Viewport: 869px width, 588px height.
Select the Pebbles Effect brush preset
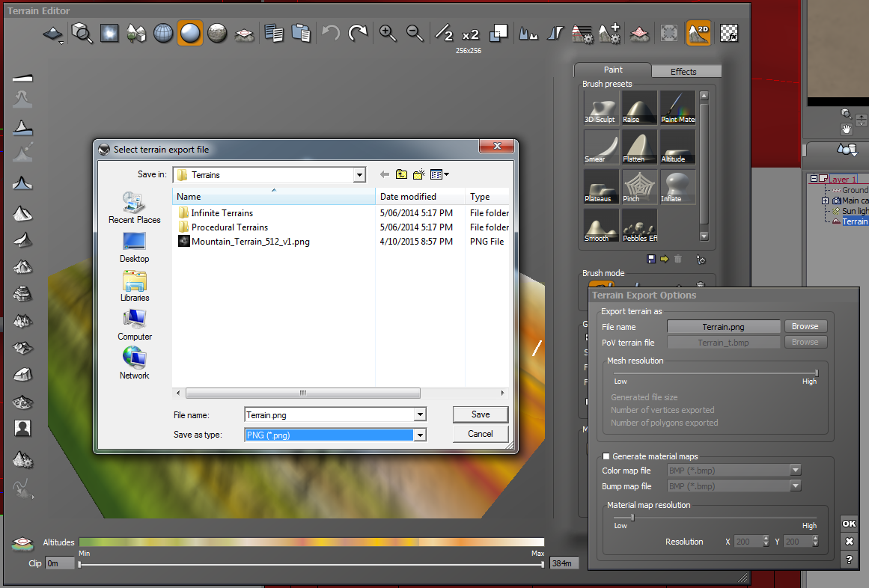pos(639,226)
